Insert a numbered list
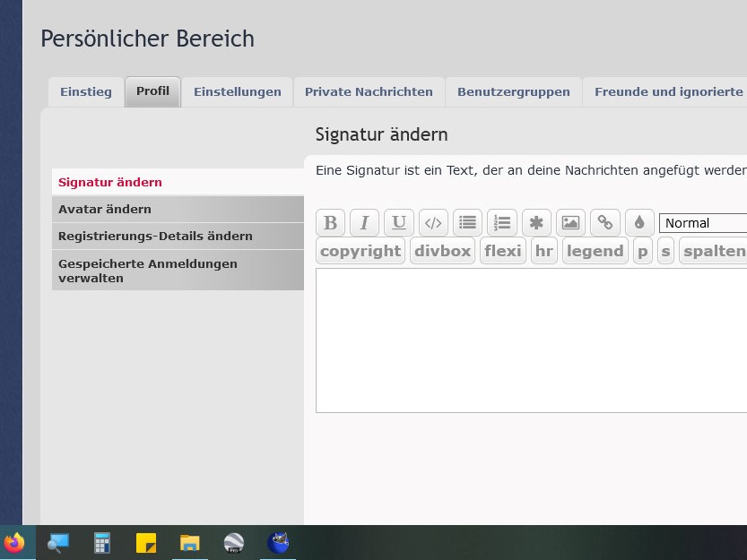This screenshot has width=747, height=560. point(502,223)
